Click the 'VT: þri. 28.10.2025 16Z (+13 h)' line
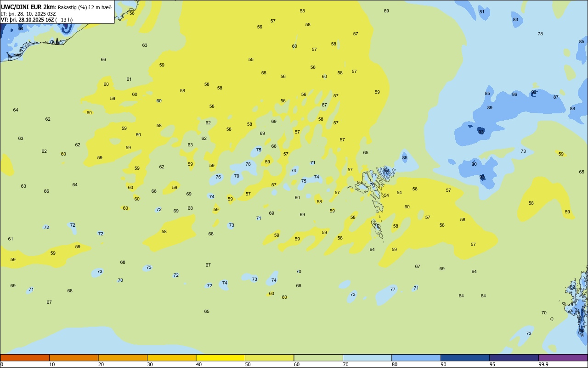588x368 pixels. pos(37,20)
